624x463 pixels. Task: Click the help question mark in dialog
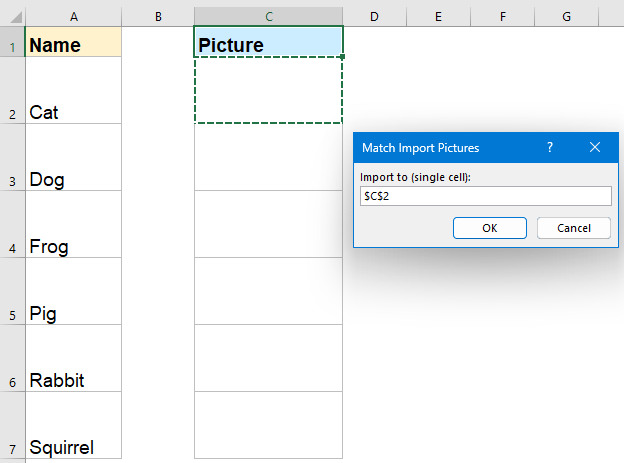[549, 147]
